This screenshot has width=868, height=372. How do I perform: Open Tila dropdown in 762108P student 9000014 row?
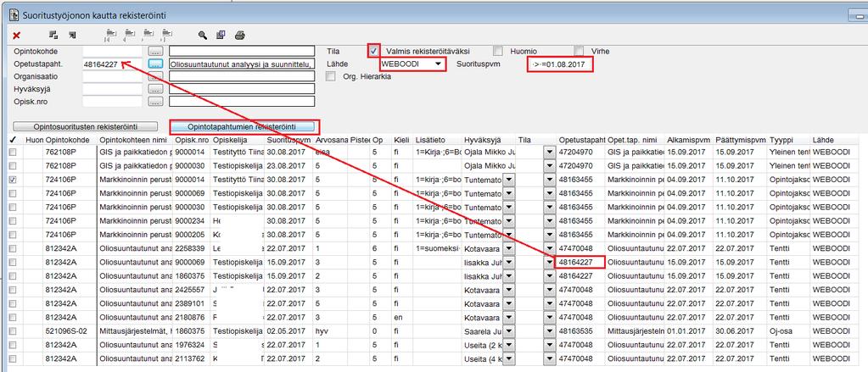pyautogui.click(x=549, y=152)
